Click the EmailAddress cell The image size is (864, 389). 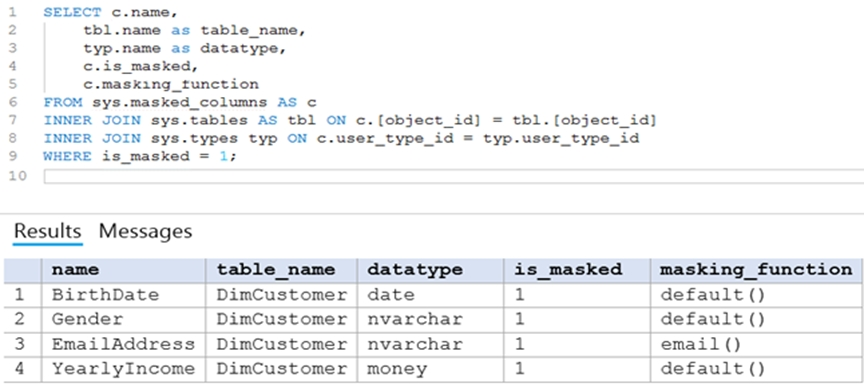[123, 344]
